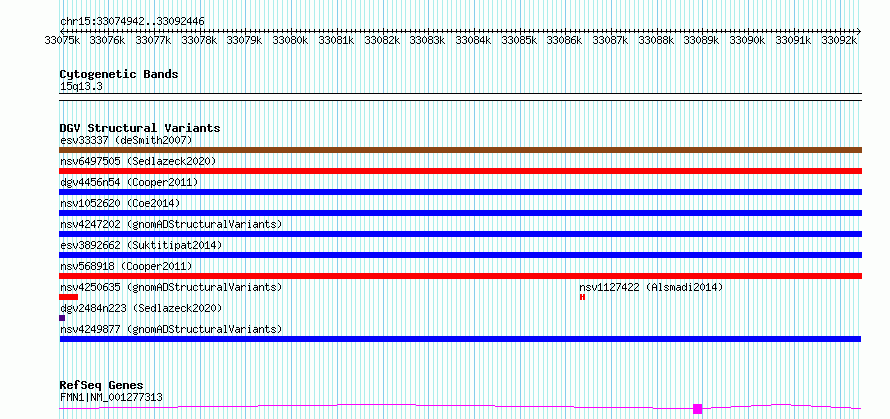Viewport: 890px width, 419px height.
Task: Click the 33089k ruler tick label
Action: (x=702, y=40)
